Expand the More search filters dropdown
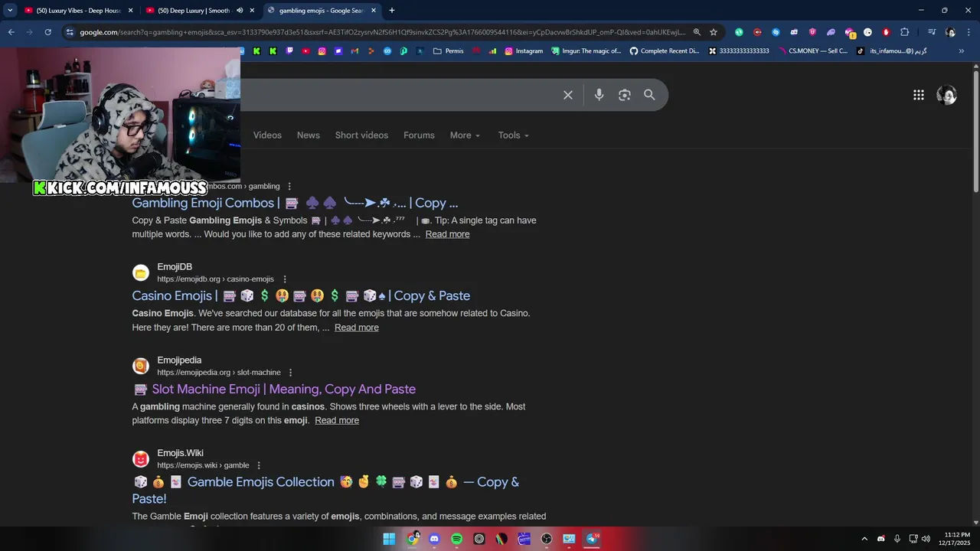980x551 pixels. [x=465, y=135]
